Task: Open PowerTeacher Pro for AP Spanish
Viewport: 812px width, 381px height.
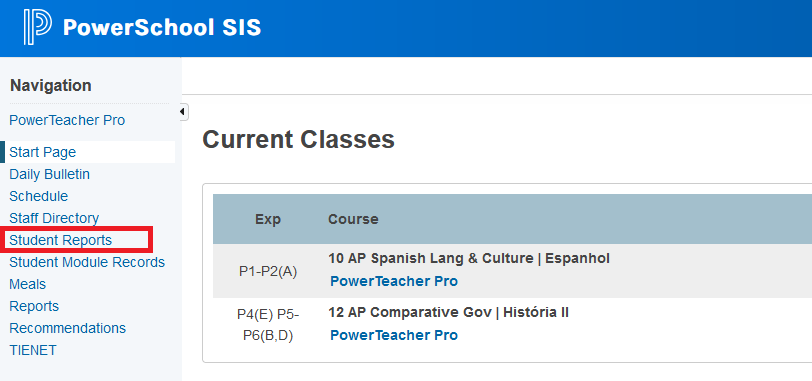Action: coord(394,282)
